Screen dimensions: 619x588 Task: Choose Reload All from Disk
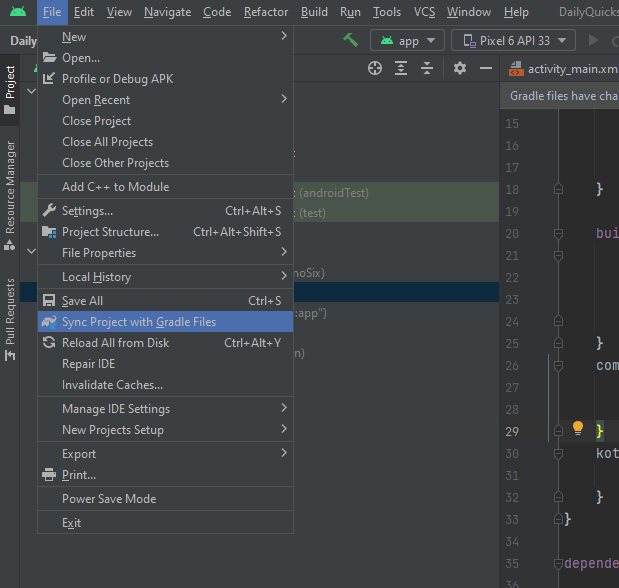[165, 343]
